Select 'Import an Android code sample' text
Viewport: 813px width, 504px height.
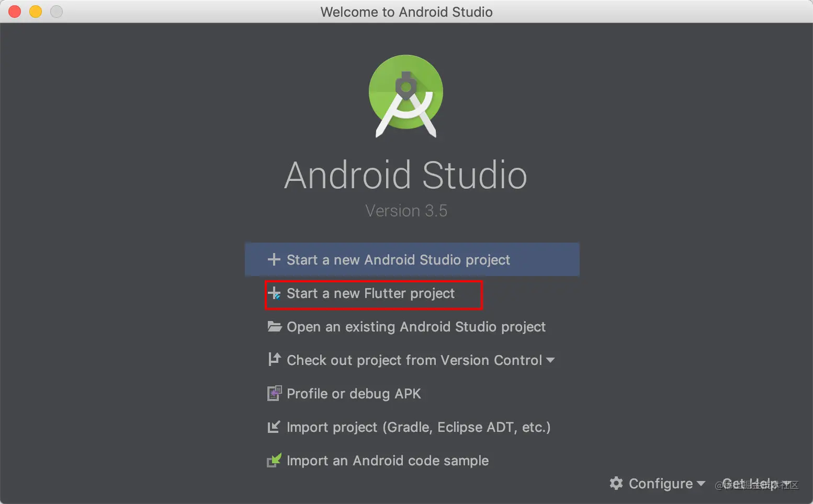click(388, 461)
